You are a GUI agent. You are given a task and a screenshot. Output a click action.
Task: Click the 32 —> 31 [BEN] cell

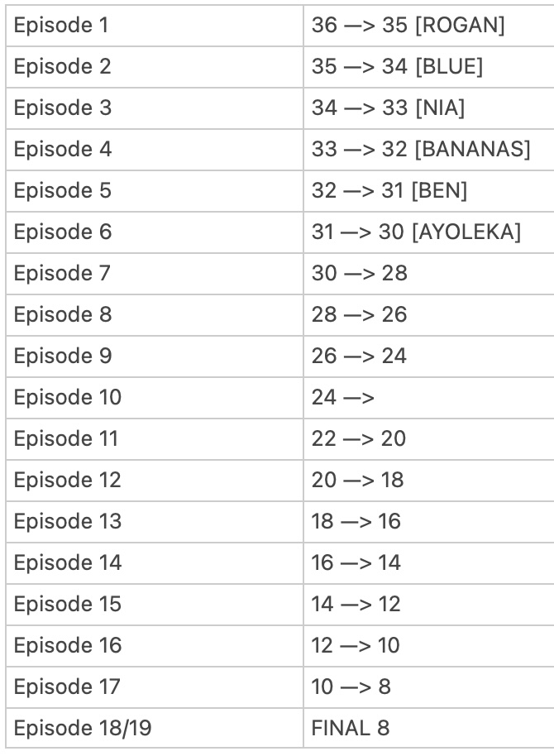coord(428,191)
